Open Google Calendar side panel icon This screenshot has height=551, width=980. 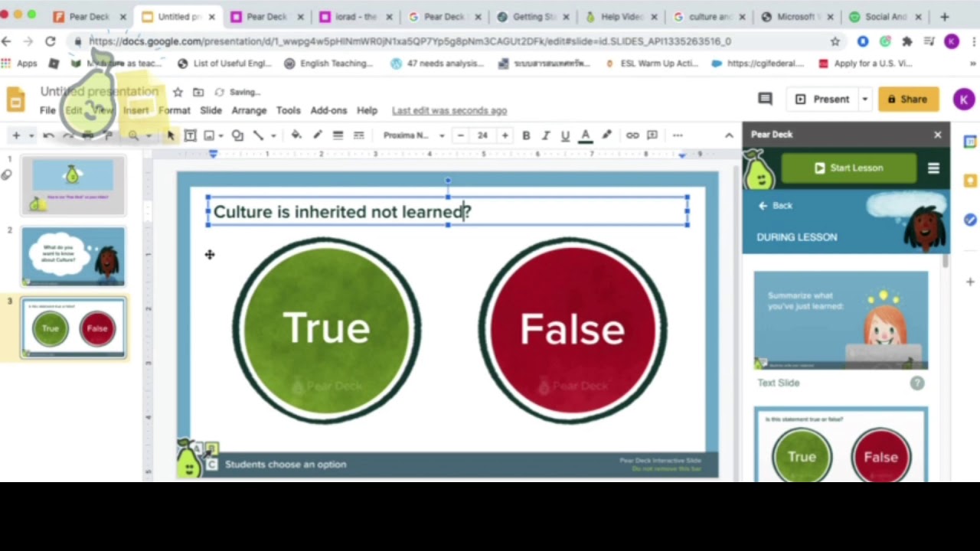pos(970,142)
